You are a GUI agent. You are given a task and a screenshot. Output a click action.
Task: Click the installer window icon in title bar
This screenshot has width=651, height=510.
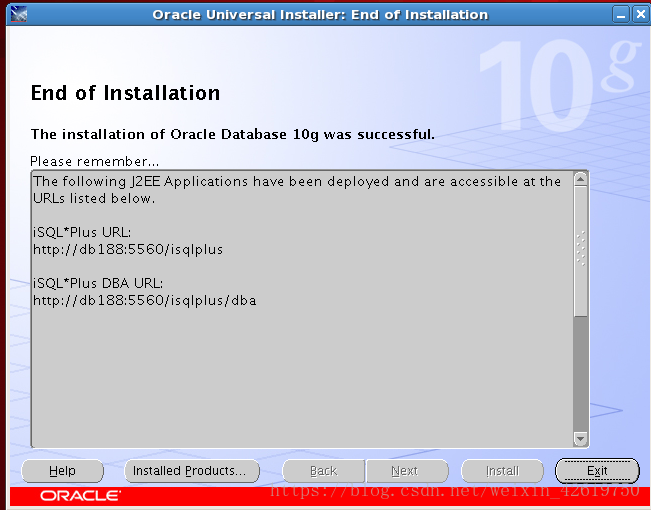(x=19, y=15)
